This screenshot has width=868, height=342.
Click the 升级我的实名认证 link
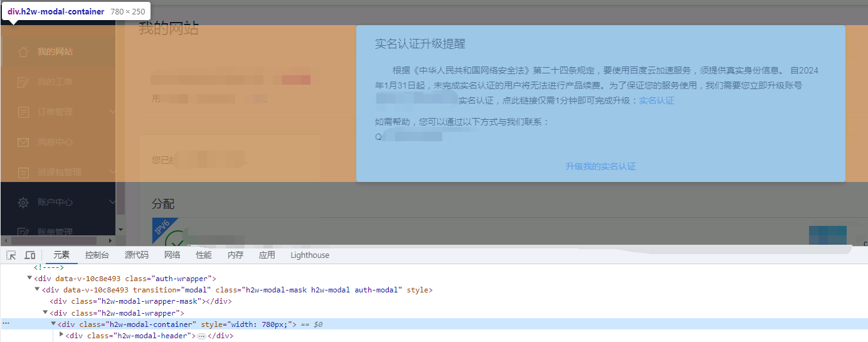pyautogui.click(x=600, y=166)
